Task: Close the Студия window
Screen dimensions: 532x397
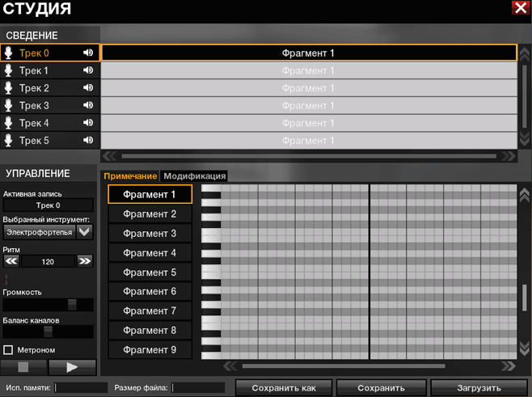Action: click(x=520, y=7)
